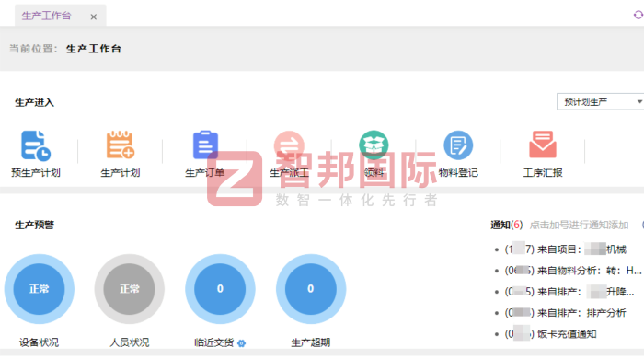Click the 生产进入 section heading
Screen dimensions: 644x359
pos(35,103)
